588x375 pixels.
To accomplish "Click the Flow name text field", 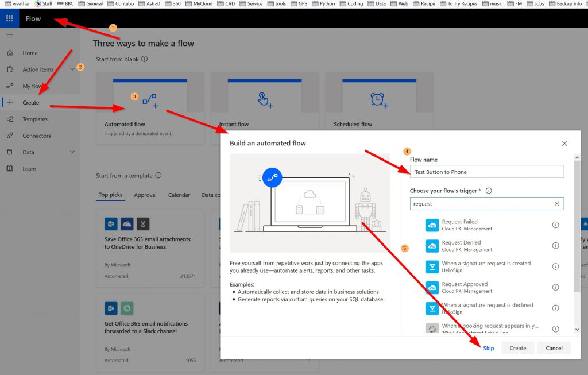I will [x=486, y=172].
